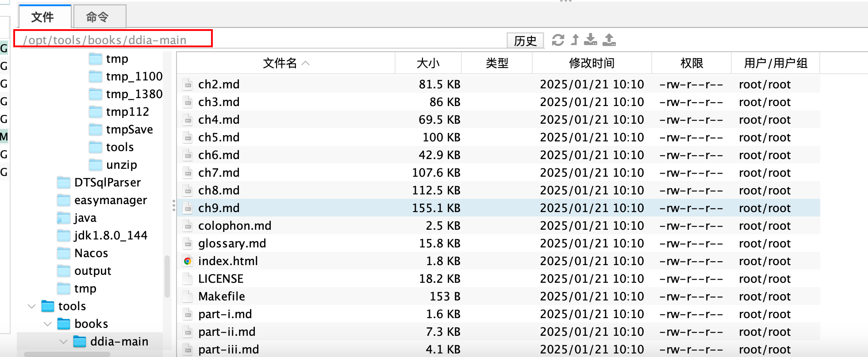This screenshot has height=357, width=868.
Task: Click the file icon next to ch2.md
Action: click(x=188, y=84)
